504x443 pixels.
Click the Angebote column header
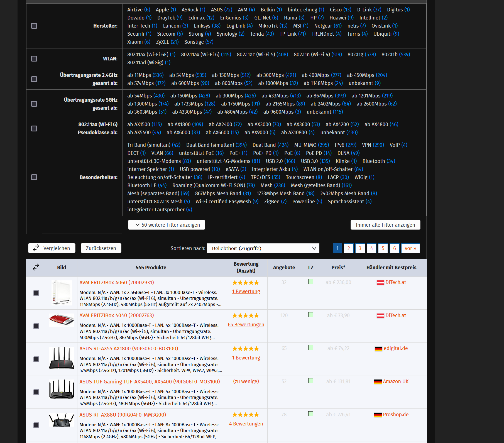[x=284, y=267]
